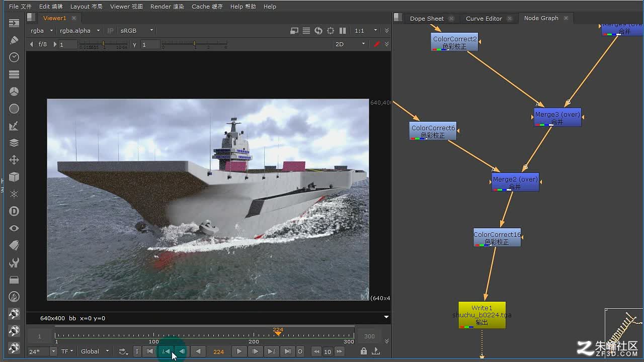
Task: Jump to the last frame
Action: click(x=287, y=351)
